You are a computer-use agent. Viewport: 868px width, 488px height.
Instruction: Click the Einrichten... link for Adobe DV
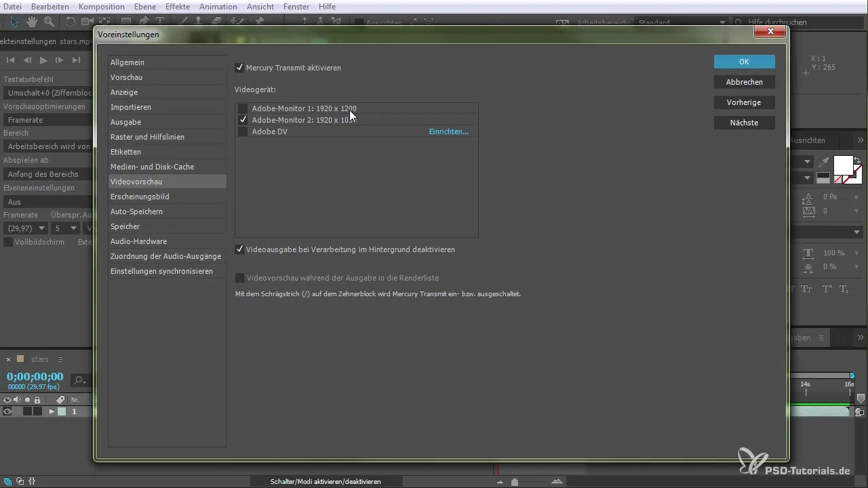448,131
